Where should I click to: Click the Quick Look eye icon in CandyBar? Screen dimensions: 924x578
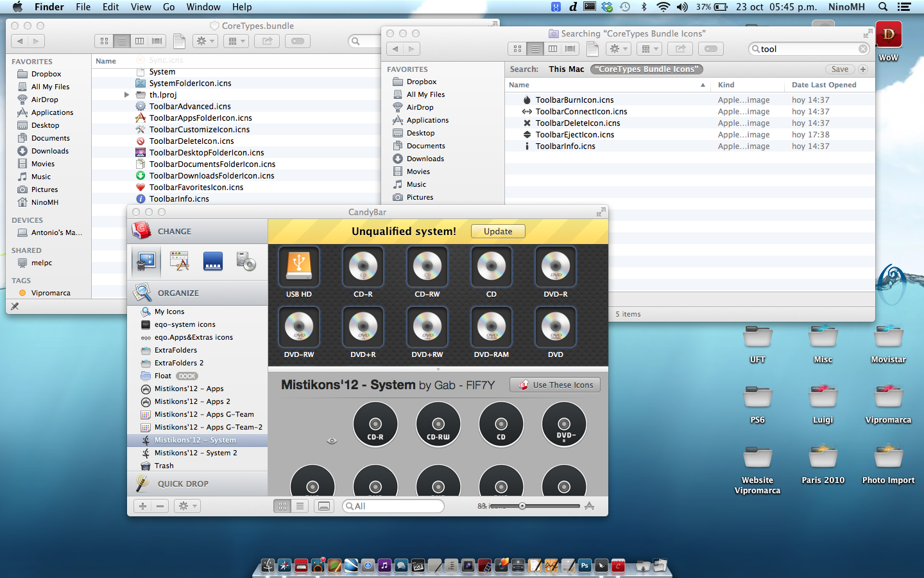coord(332,441)
